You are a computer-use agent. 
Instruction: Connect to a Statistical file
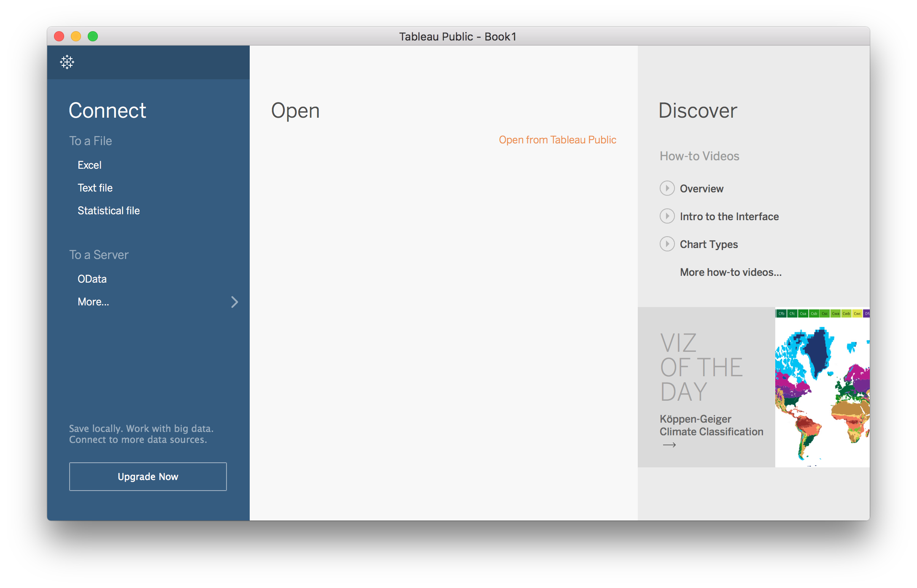(x=108, y=210)
